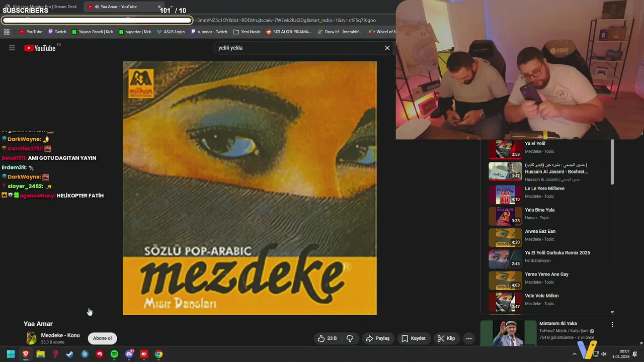Go to YouTube home via logo
This screenshot has width=644, height=362.
(40, 48)
